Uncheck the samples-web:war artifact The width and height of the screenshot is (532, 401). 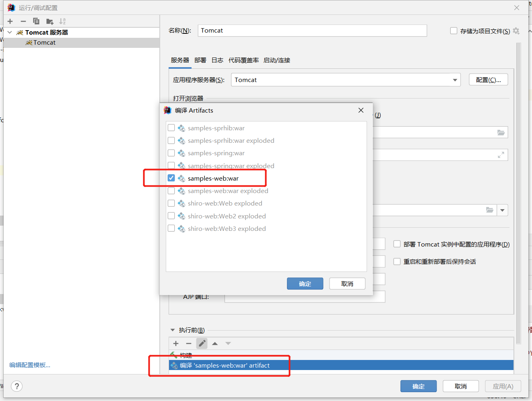[171, 178]
